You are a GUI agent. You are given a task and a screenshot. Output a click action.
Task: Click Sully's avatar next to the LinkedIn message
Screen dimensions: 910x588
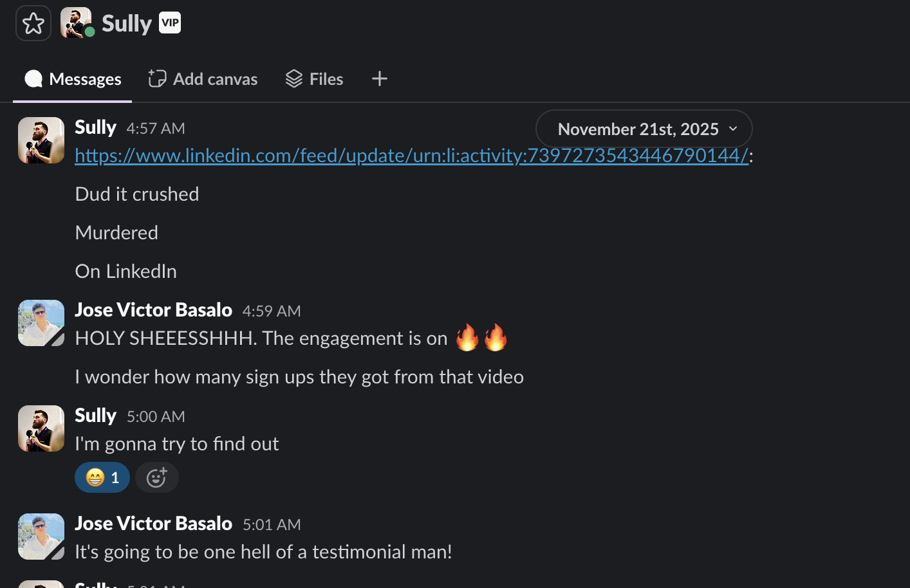coord(41,140)
